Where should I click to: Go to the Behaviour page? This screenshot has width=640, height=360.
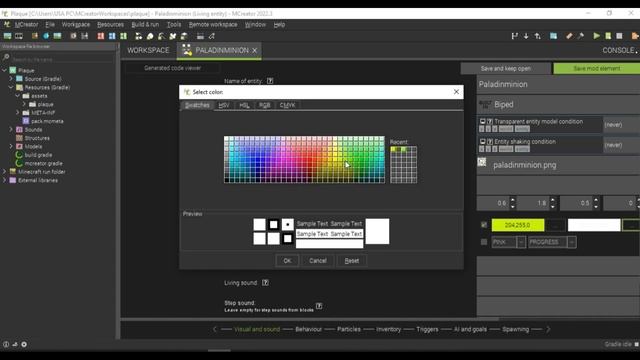(309, 329)
